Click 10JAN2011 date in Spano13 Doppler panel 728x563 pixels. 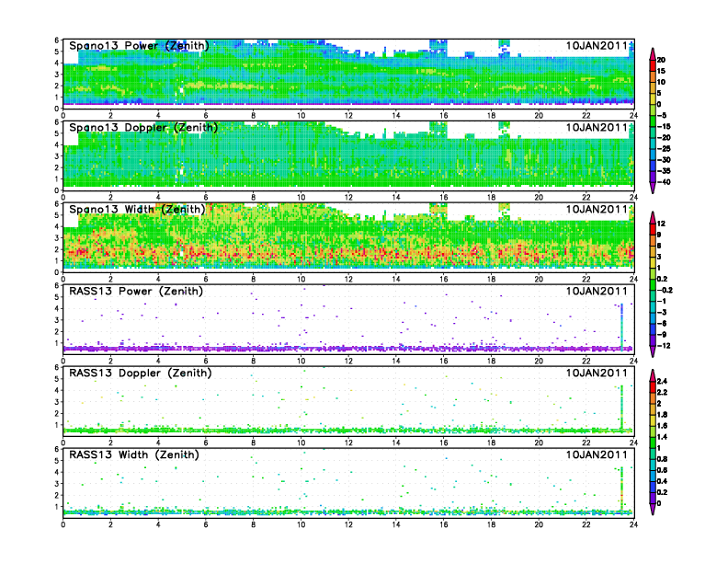[597, 127]
